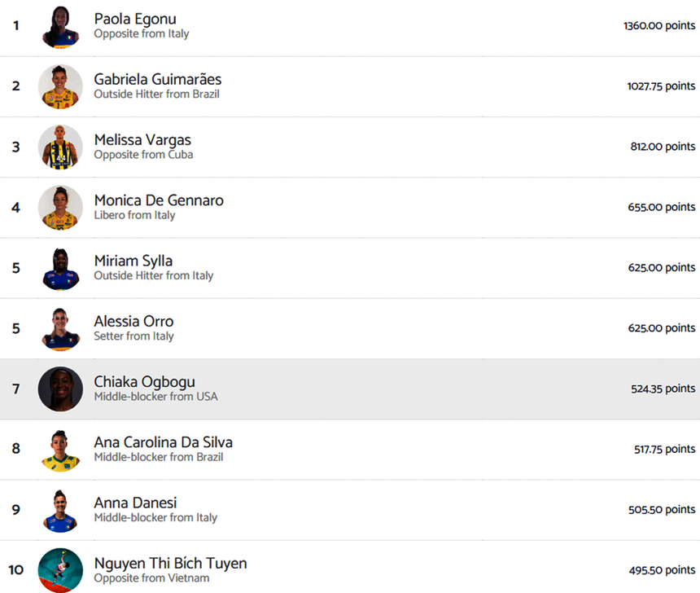Click Monica De Gennaro's avatar
Image resolution: width=700 pixels, height=593 pixels.
tap(60, 207)
